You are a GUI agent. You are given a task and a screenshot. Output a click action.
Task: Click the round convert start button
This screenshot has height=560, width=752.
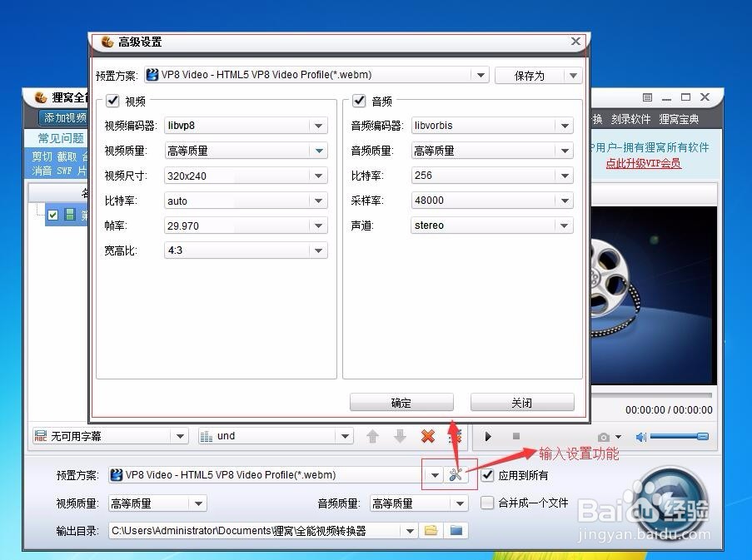pos(670,503)
